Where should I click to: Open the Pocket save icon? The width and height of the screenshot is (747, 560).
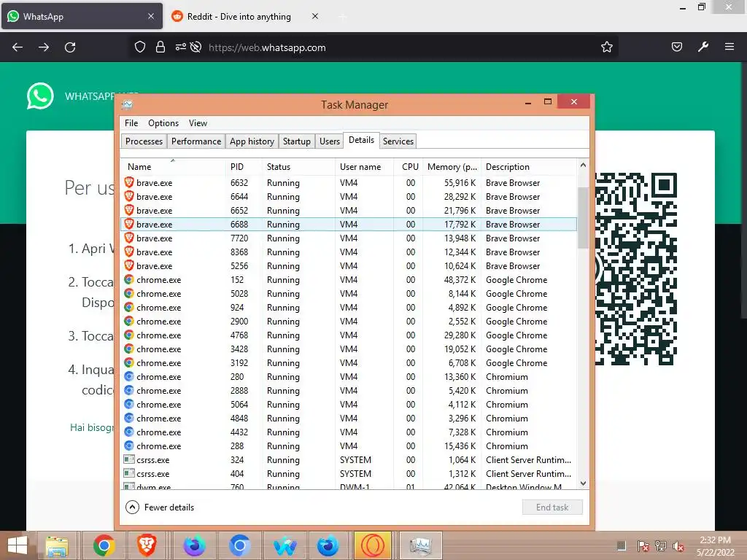click(x=677, y=47)
